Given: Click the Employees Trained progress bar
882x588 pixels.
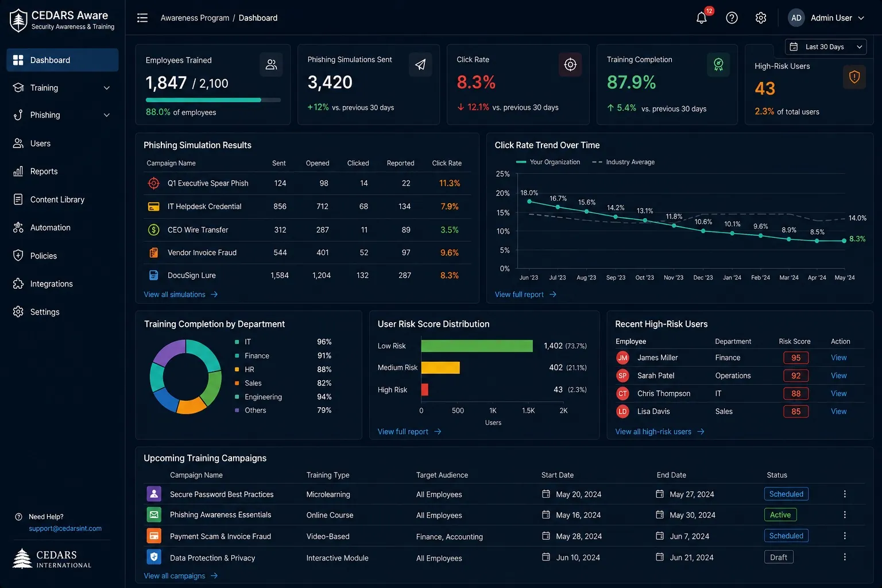Looking at the screenshot, I should (x=213, y=100).
